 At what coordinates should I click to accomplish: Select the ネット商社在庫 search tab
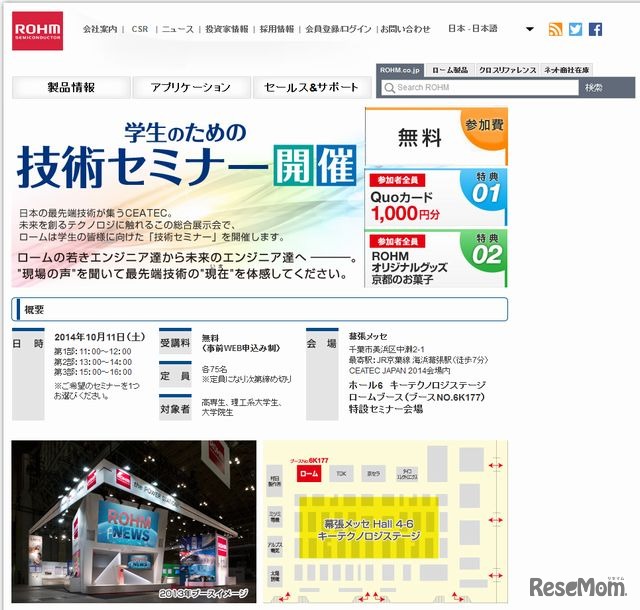(567, 70)
